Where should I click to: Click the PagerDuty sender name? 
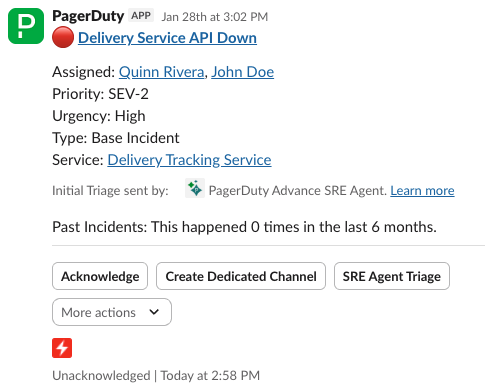88,16
